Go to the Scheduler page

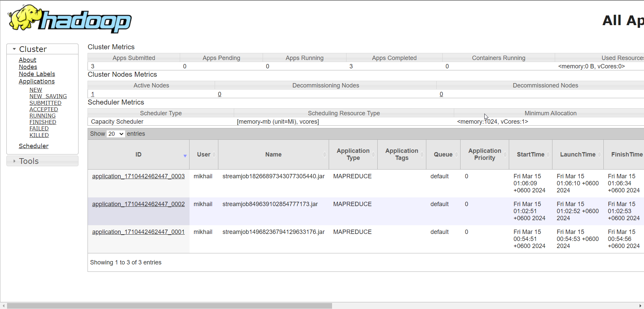tap(34, 146)
